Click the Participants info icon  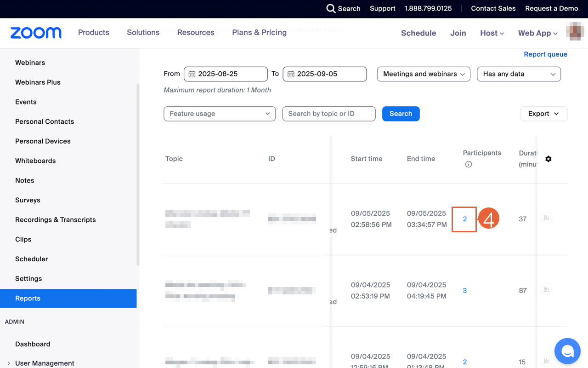(x=468, y=164)
